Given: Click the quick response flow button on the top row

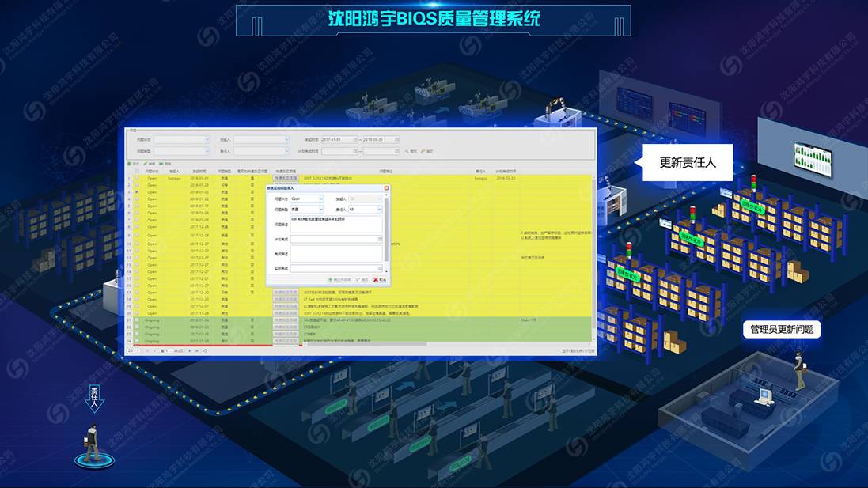Looking at the screenshot, I should tap(285, 178).
